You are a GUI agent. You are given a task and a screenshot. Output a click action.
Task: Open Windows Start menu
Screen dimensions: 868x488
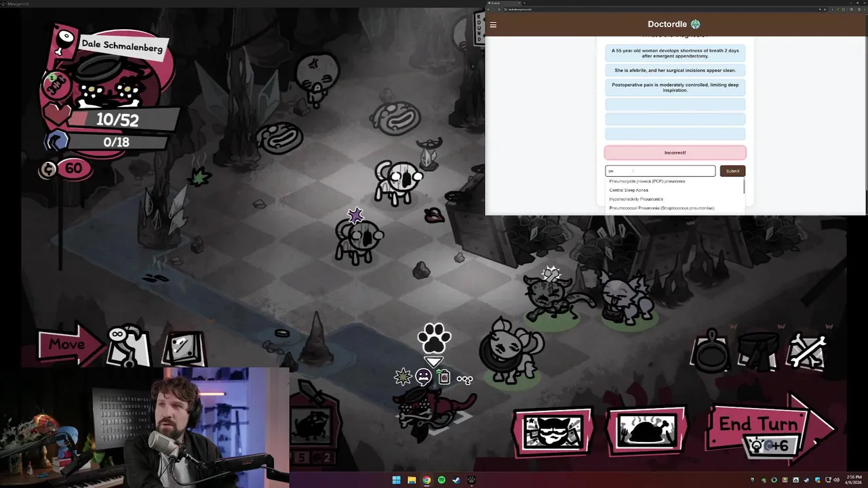click(x=397, y=480)
